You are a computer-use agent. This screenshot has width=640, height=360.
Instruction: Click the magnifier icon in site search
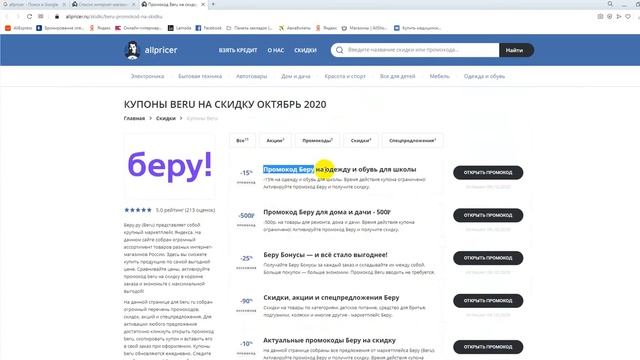click(340, 50)
